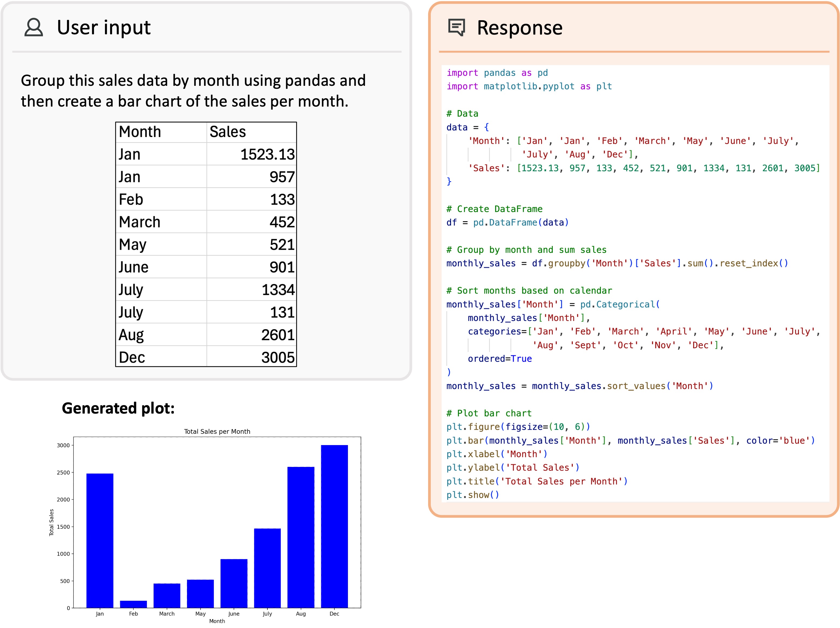Click the July bar in chart
Viewport: 840px width, 628px height.
267,568
